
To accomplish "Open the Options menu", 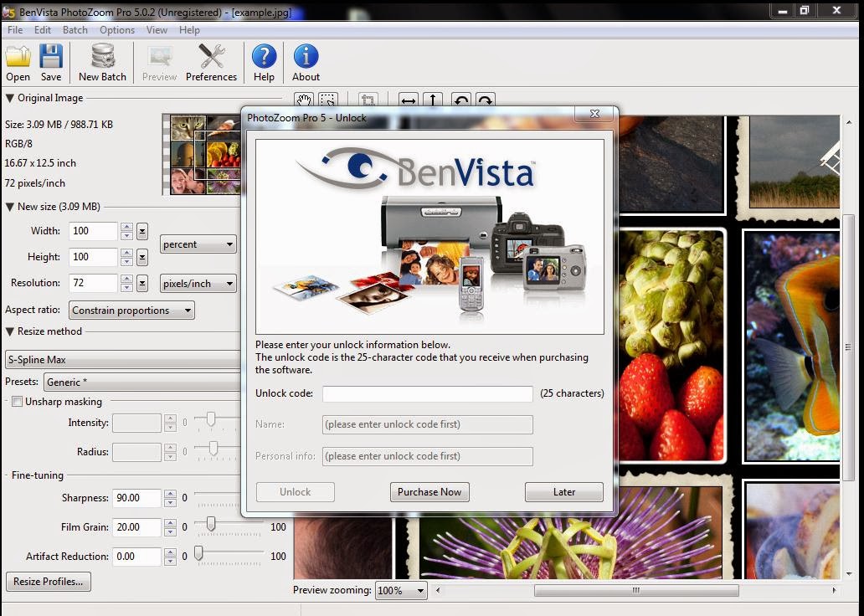I will (x=117, y=30).
